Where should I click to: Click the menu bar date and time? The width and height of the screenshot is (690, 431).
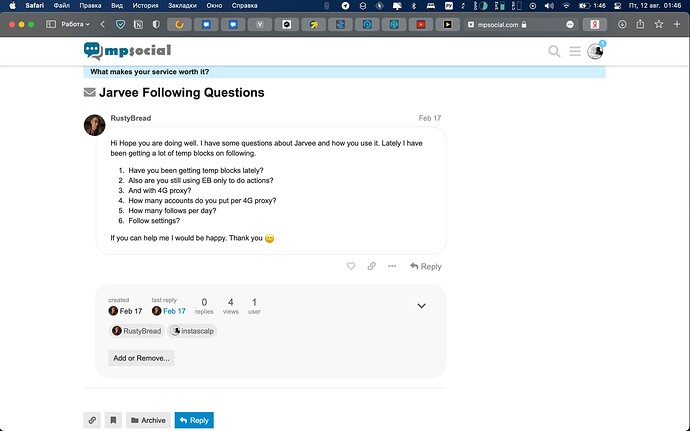(655, 6)
